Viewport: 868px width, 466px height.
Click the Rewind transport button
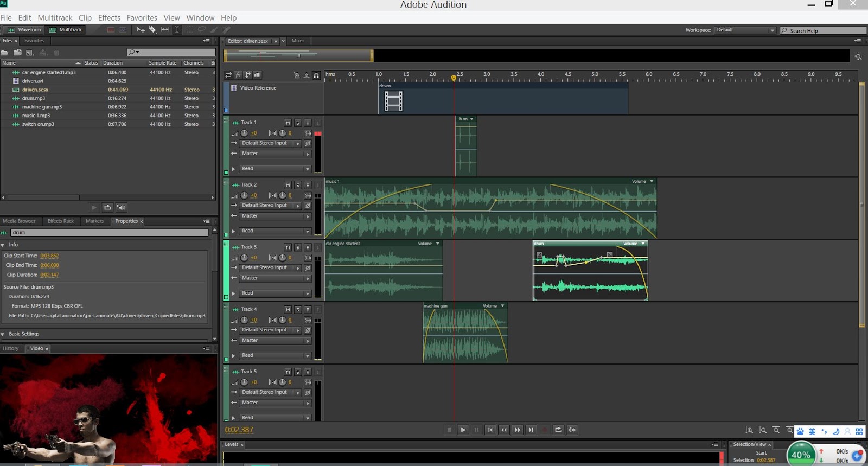click(504, 430)
